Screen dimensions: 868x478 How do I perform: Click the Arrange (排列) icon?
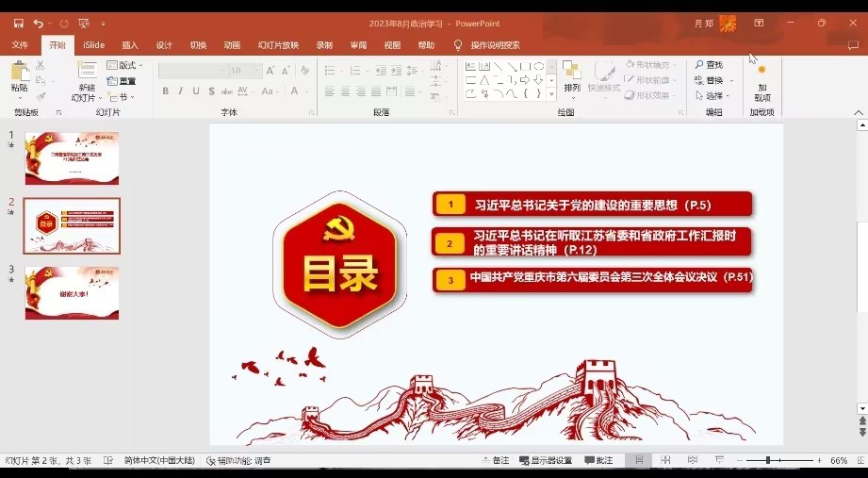(572, 73)
